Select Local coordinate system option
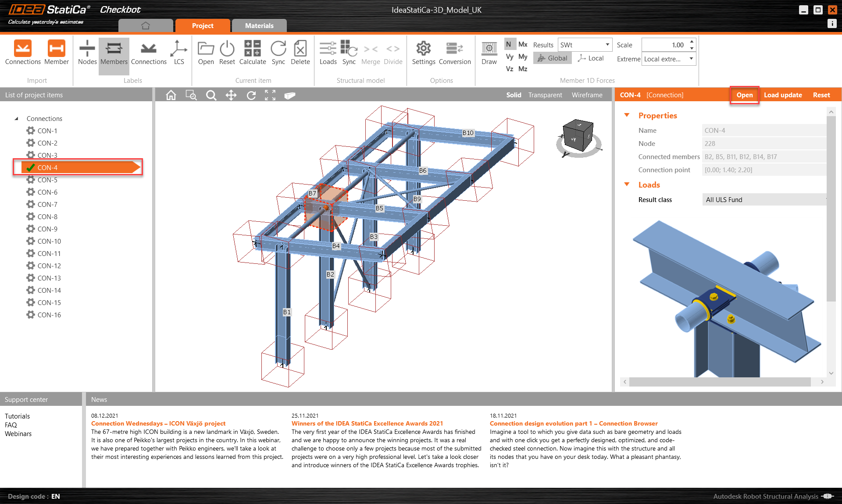This screenshot has height=504, width=842. pos(591,58)
